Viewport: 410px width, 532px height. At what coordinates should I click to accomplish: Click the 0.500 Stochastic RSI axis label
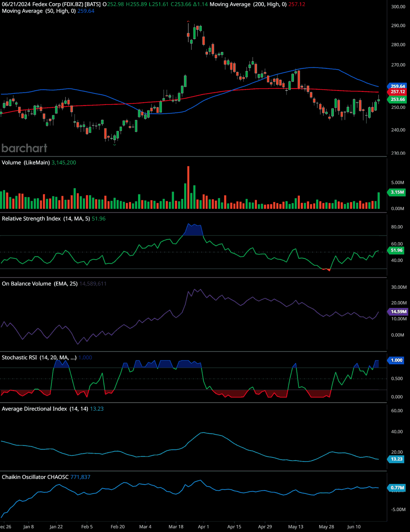pyautogui.click(x=397, y=379)
